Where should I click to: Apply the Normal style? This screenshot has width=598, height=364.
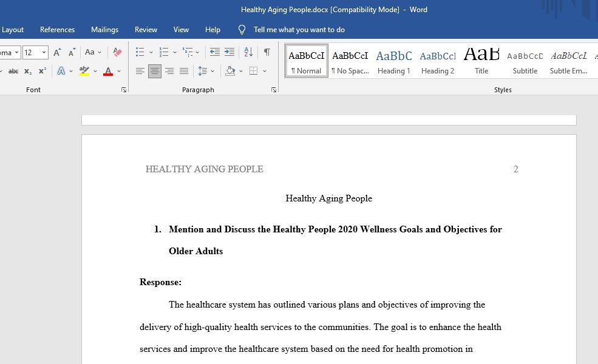tap(306, 61)
